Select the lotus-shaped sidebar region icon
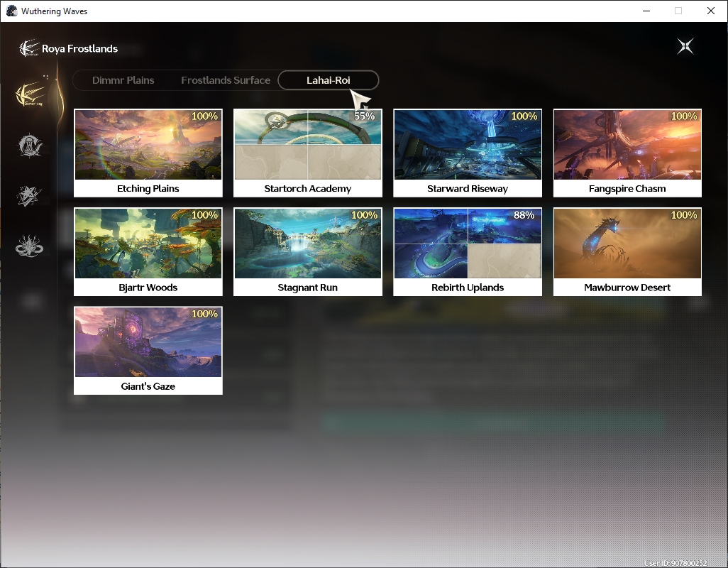Screen dimensions: 728x568 pos(29,246)
